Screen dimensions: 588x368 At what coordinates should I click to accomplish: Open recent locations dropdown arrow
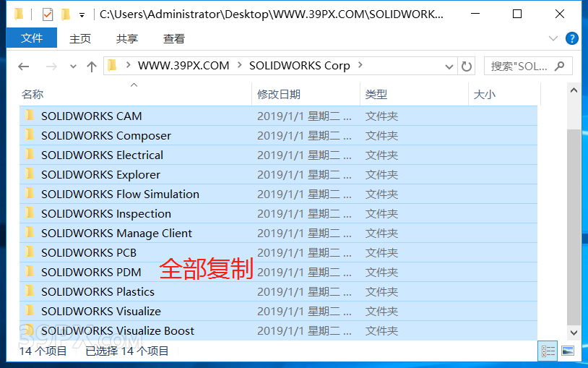[x=73, y=67]
